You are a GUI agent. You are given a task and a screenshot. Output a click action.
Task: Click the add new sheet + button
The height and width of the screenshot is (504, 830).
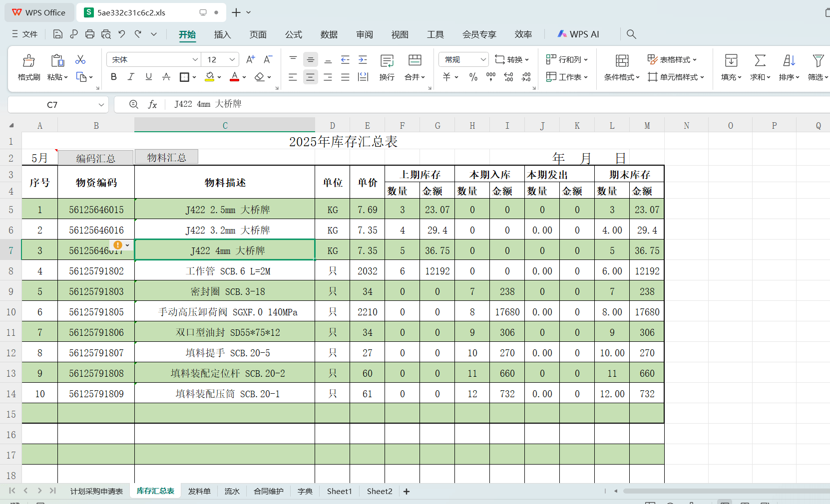tap(407, 491)
